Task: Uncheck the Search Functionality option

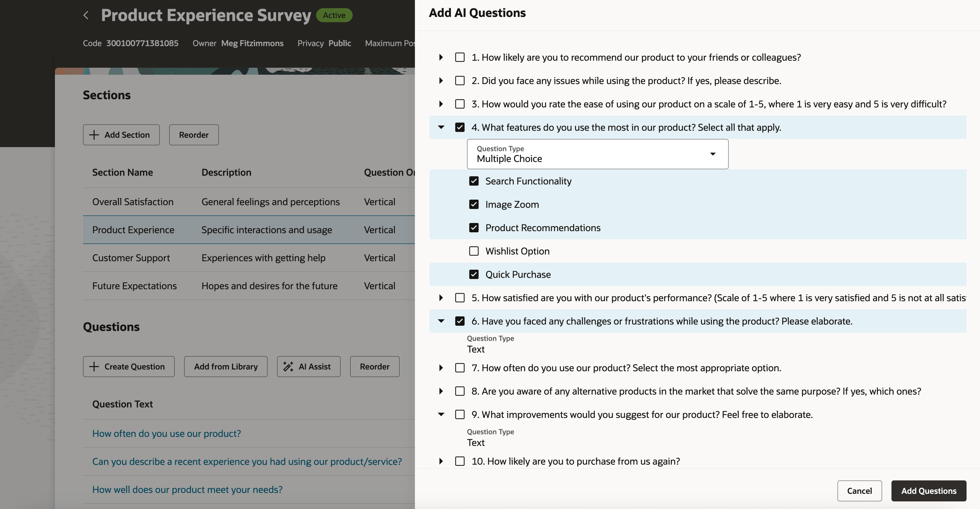Action: click(x=474, y=181)
